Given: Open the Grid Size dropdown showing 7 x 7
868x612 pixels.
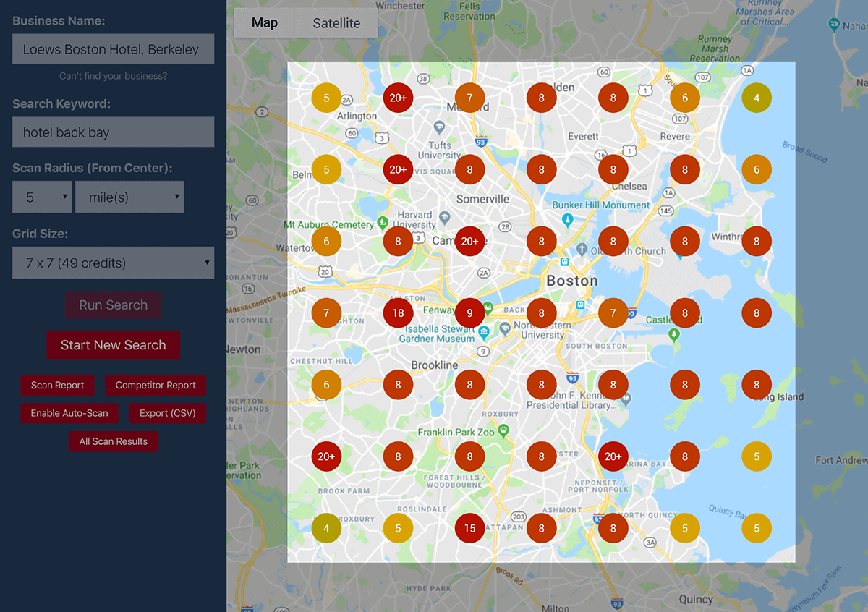Looking at the screenshot, I should pyautogui.click(x=113, y=263).
